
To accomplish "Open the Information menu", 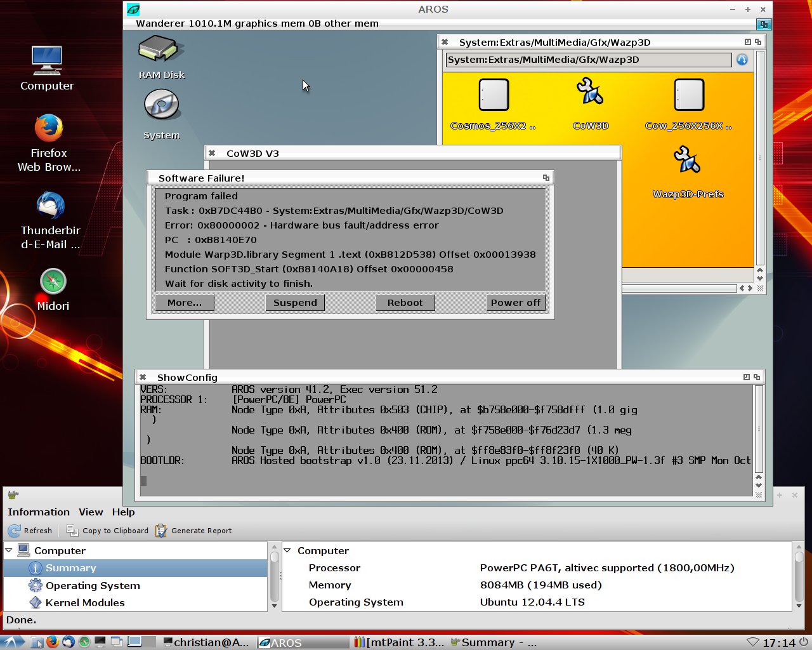I will click(x=39, y=512).
